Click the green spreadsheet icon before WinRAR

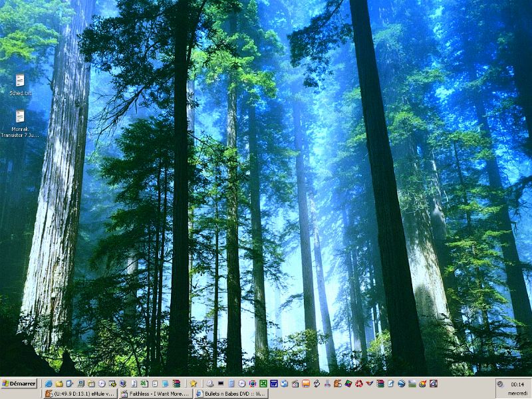(144, 384)
